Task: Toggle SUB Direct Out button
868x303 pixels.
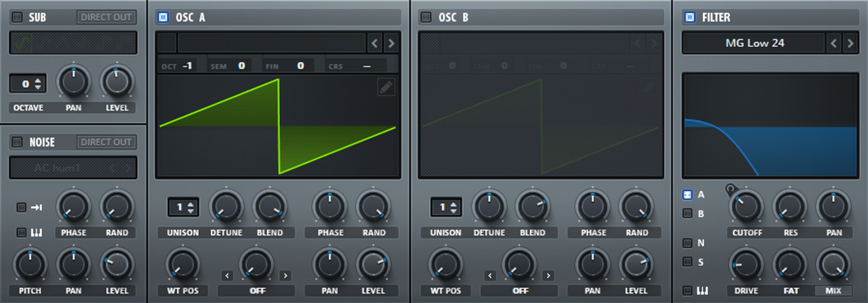Action: pyautogui.click(x=106, y=17)
